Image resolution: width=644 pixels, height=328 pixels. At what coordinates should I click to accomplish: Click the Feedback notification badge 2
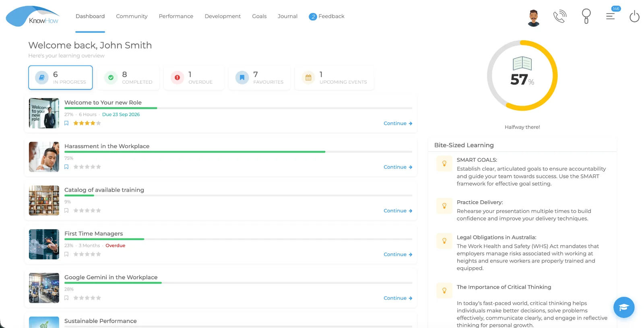pyautogui.click(x=313, y=17)
